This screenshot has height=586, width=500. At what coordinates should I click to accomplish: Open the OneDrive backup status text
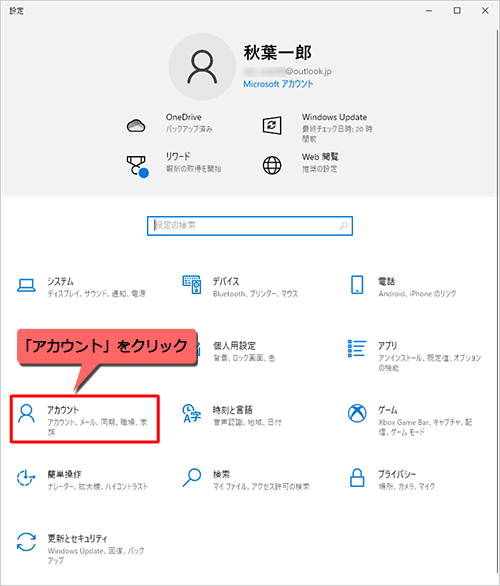click(x=189, y=129)
